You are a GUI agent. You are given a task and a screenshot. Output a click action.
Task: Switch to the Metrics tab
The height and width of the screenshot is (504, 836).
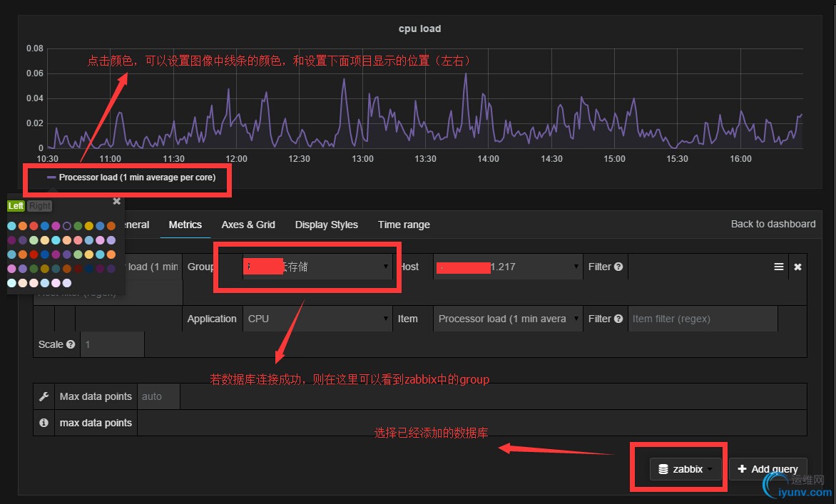(x=185, y=225)
